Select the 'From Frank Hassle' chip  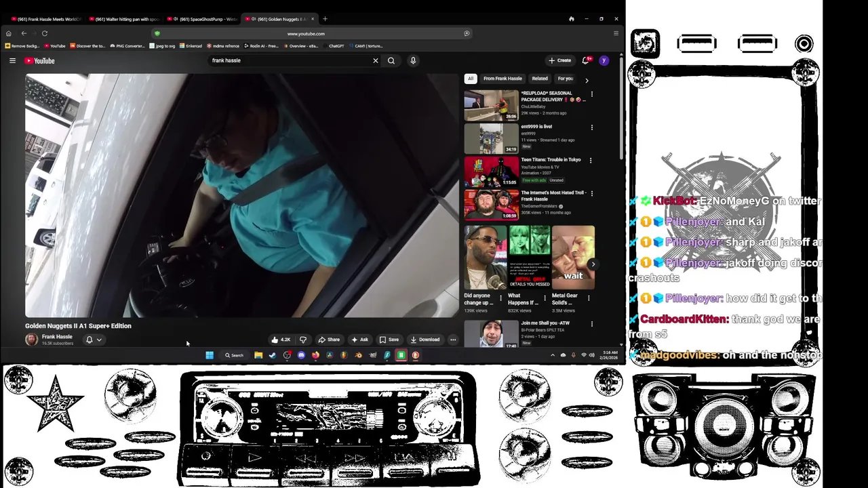pos(502,79)
